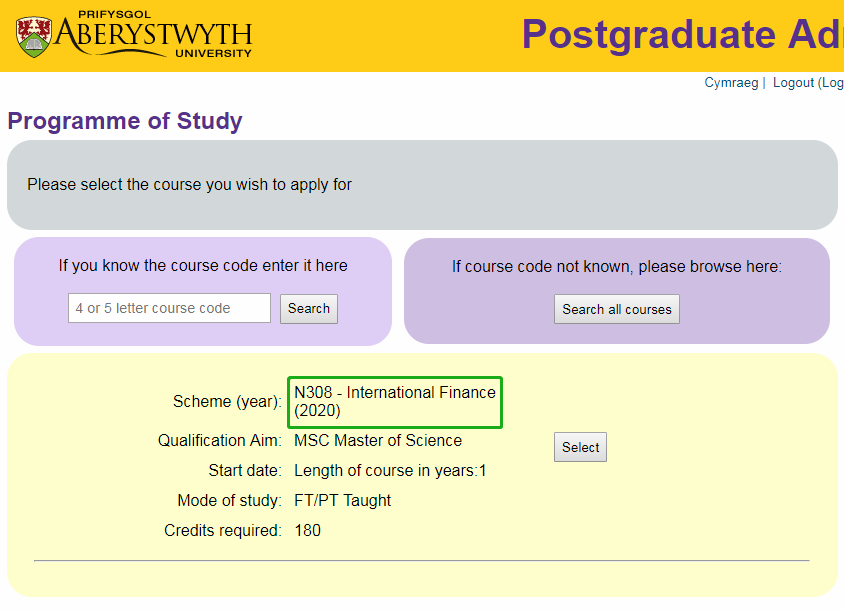
Task: Click the Qualification Aim field label
Action: coord(220,441)
